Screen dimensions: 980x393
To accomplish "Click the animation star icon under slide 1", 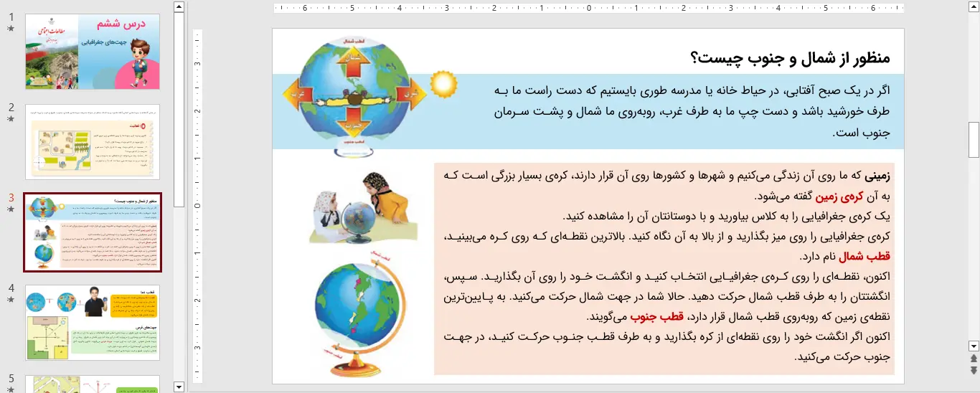I will pyautogui.click(x=11, y=29).
